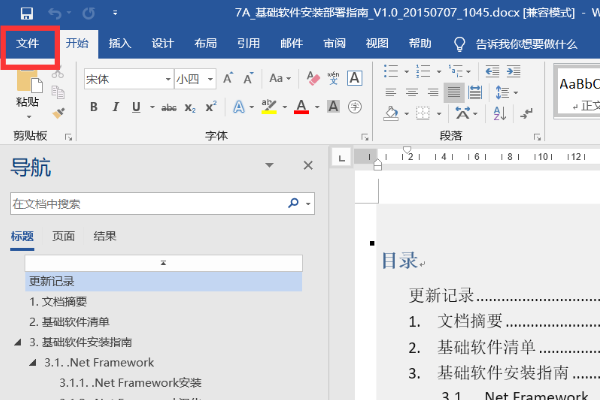The image size is (600, 400).
Task: Click the Text Effects A icon
Action: pos(239,107)
